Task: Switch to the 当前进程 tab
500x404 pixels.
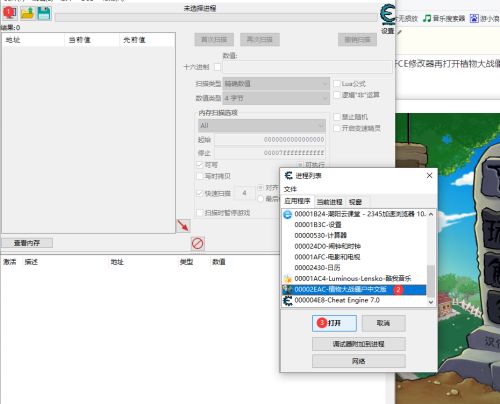Action: coord(330,202)
